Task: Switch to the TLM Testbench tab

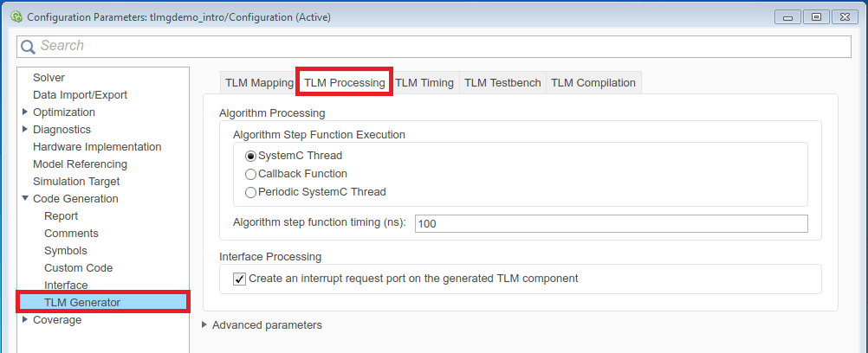Action: 502,83
